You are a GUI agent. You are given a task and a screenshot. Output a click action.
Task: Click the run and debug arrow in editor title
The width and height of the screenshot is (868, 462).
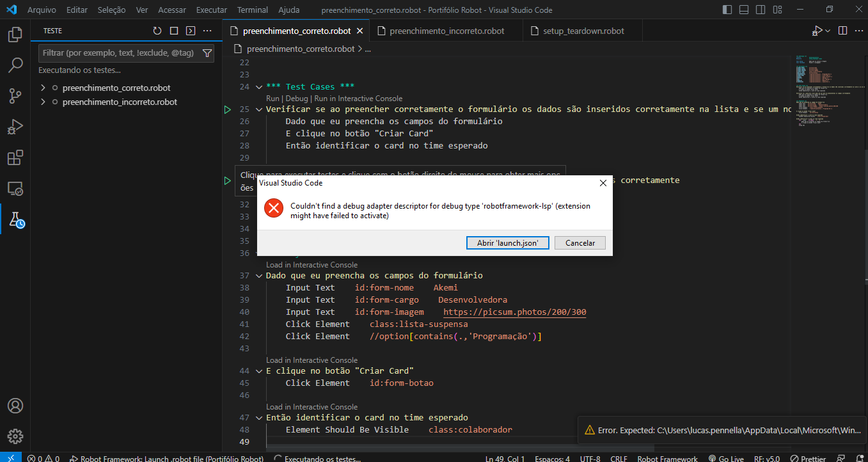(x=817, y=31)
